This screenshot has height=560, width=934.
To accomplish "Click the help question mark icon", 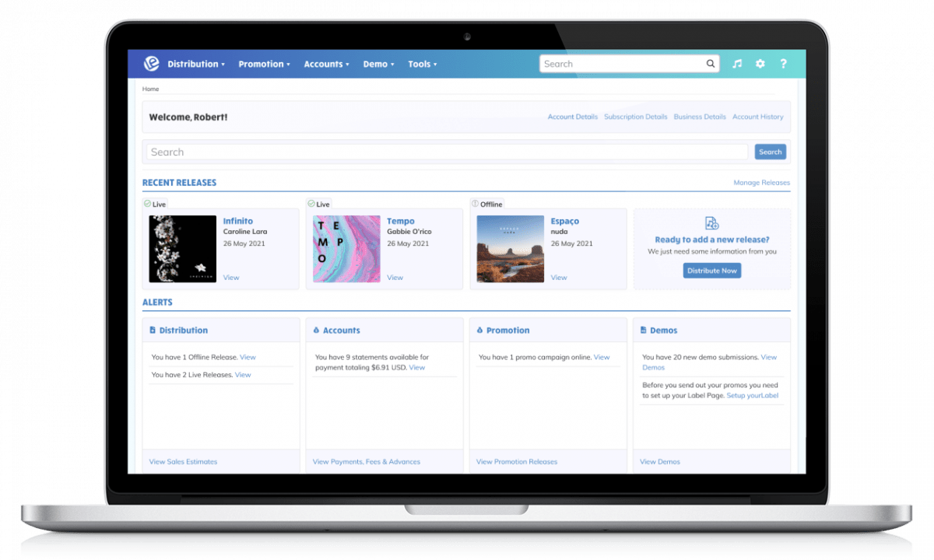I will click(783, 64).
